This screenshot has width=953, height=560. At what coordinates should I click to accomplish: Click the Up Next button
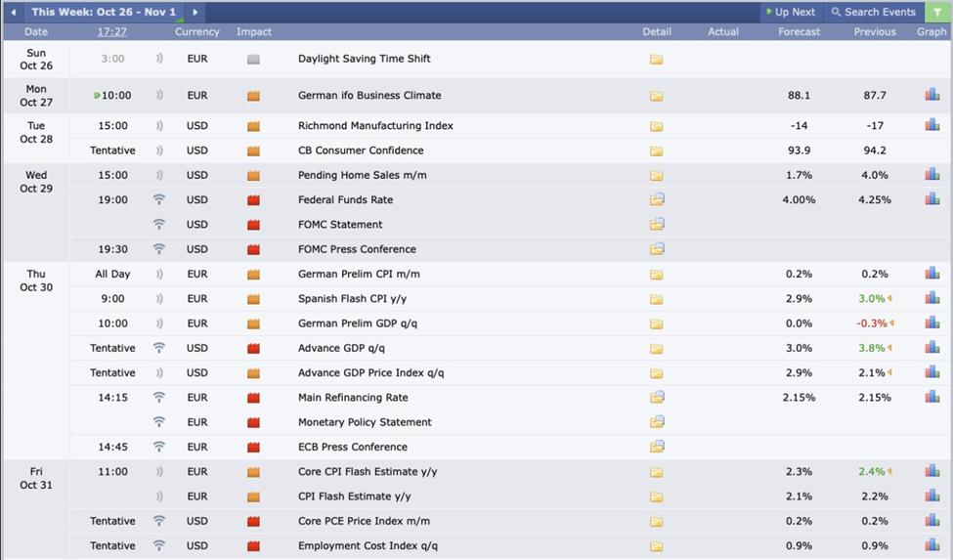point(790,12)
